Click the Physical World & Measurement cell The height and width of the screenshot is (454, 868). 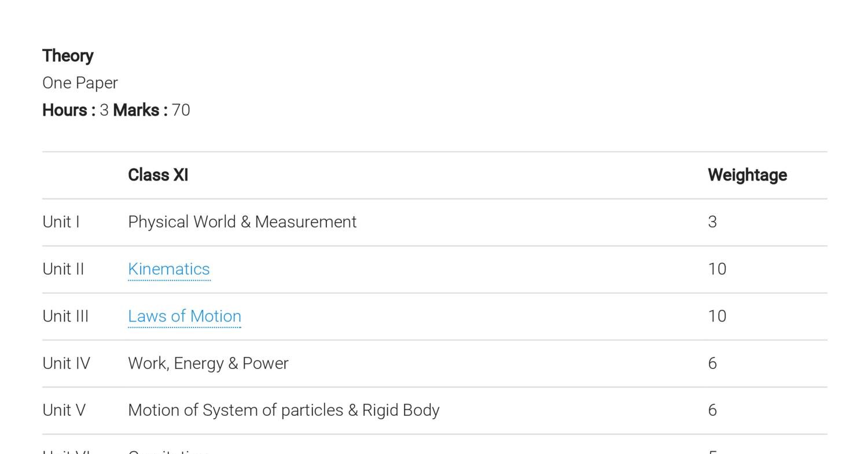pyautogui.click(x=242, y=222)
